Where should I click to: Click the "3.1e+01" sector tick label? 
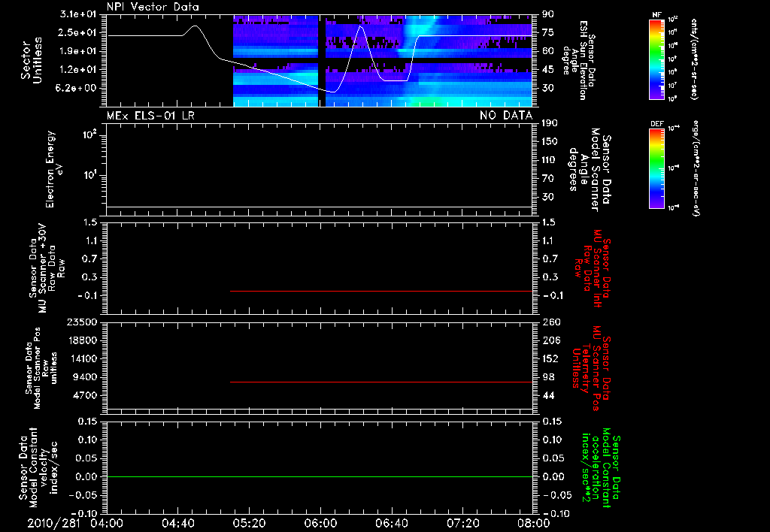[x=78, y=14]
